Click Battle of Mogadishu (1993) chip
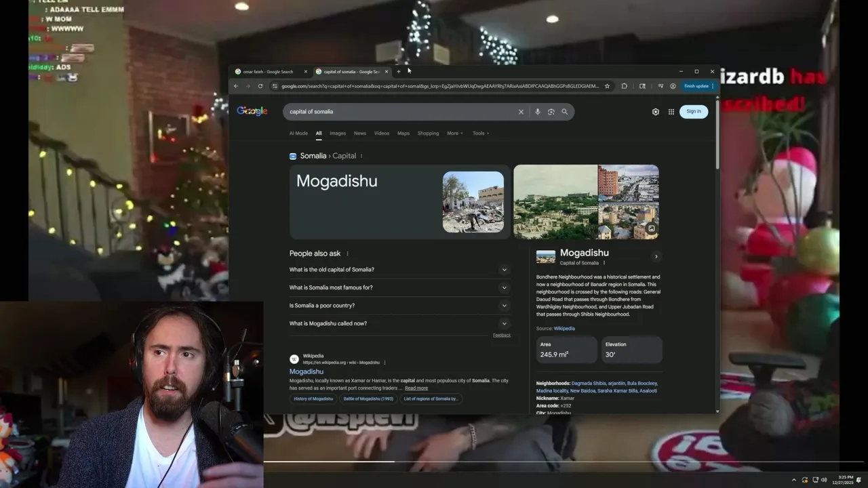Image resolution: width=868 pixels, height=488 pixels. (368, 399)
